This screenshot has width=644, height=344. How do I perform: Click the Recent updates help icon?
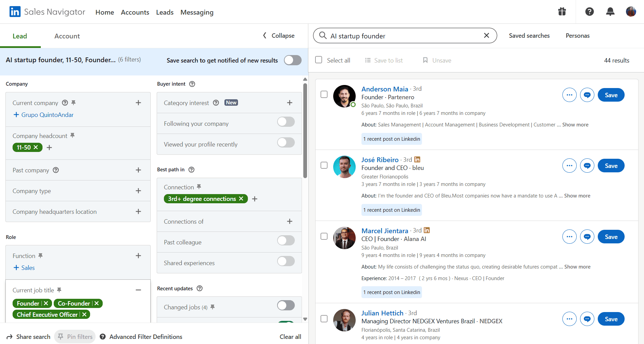click(x=200, y=288)
